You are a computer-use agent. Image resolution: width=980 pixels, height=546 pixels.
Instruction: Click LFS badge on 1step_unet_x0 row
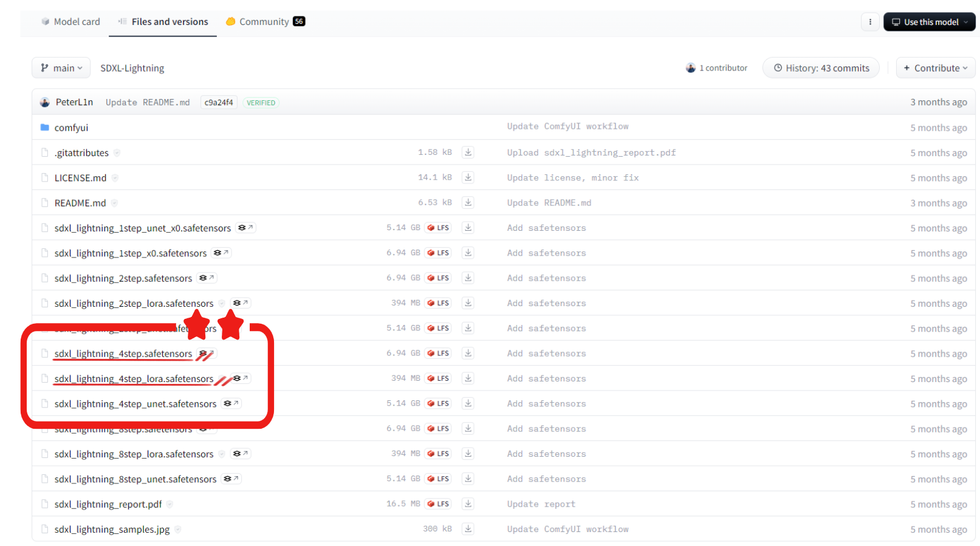tap(438, 228)
